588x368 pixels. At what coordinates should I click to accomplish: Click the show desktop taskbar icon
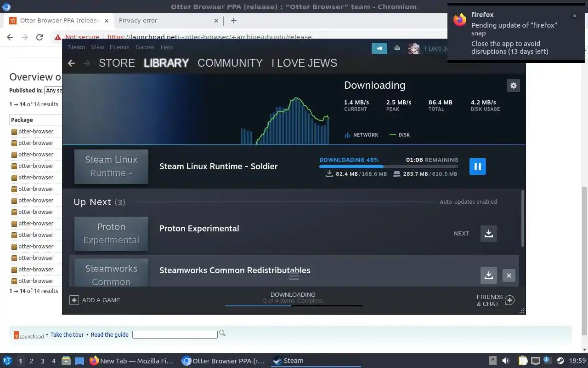pyautogui.click(x=79, y=361)
